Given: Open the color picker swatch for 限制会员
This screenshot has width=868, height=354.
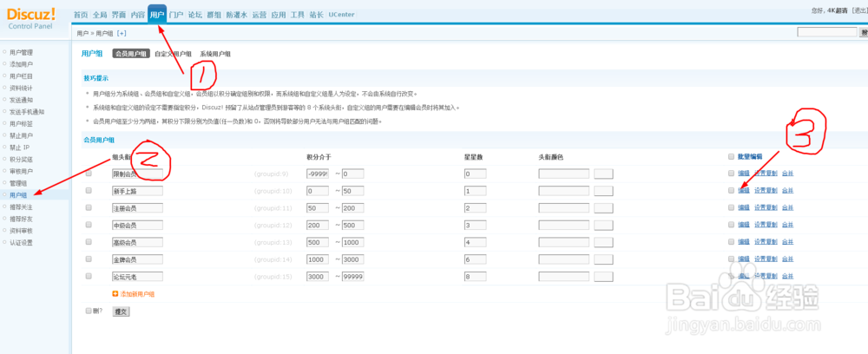Looking at the screenshot, I should pos(603,174).
